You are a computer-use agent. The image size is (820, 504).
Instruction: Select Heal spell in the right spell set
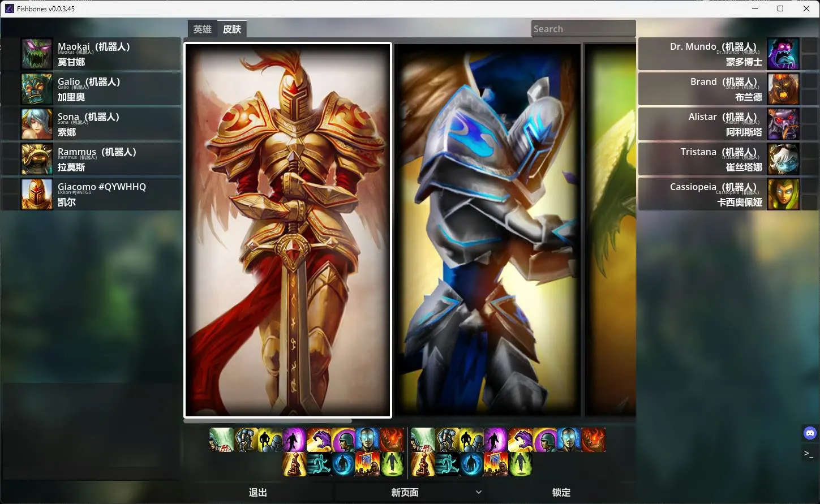tap(423, 440)
